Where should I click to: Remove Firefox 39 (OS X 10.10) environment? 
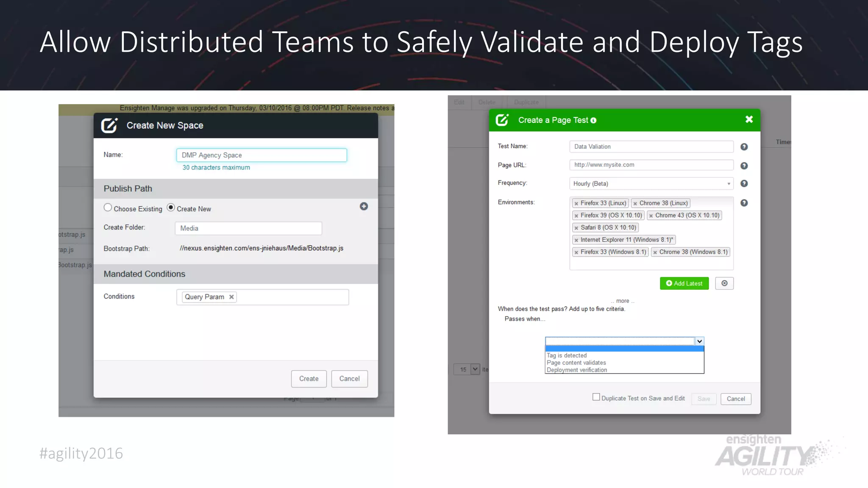[x=576, y=216]
